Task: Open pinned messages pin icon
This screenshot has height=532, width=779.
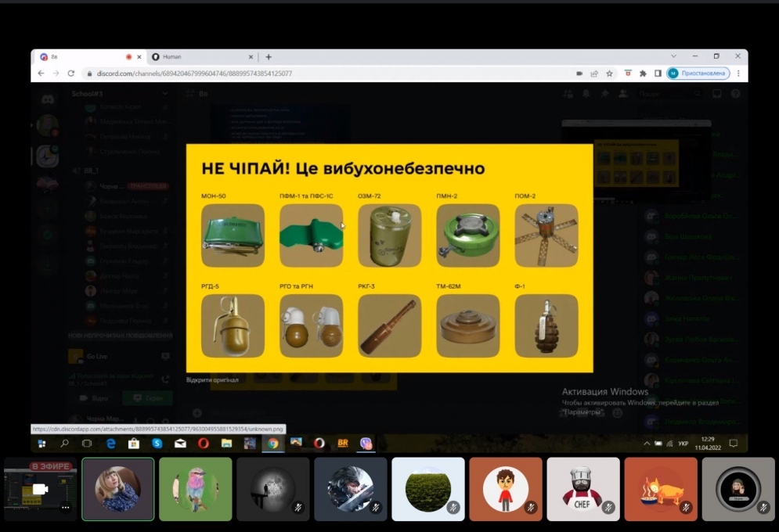Action: coord(604,94)
